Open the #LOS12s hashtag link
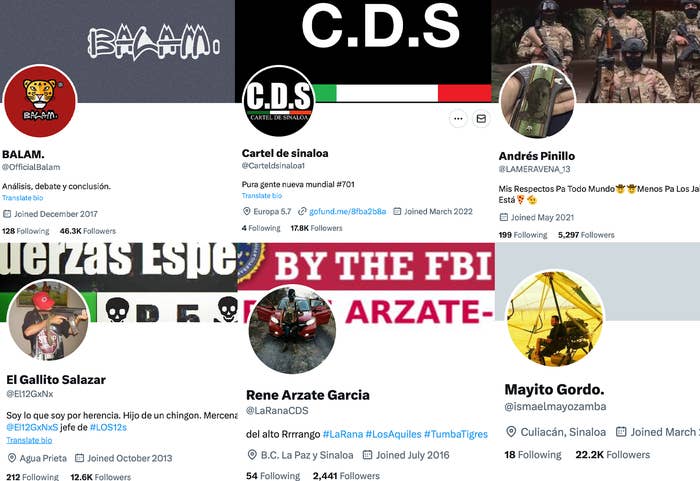700x481 pixels. click(108, 427)
